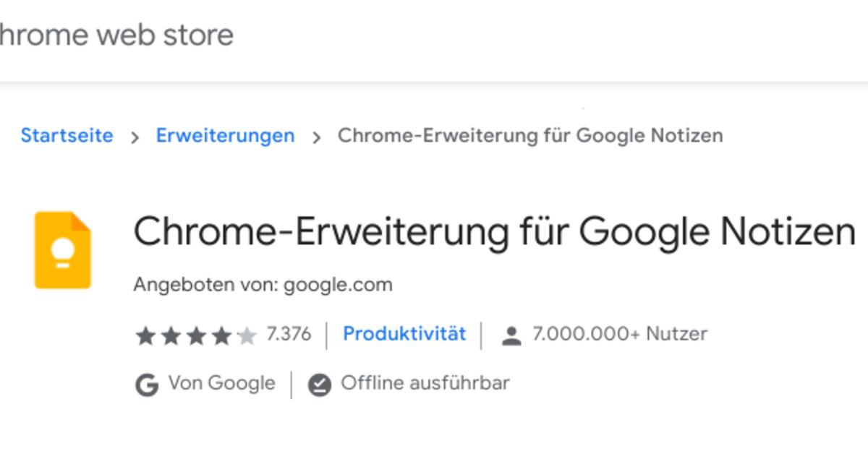Open the Erweiterungen breadcrumb link
This screenshot has width=868, height=454.
[x=225, y=135]
